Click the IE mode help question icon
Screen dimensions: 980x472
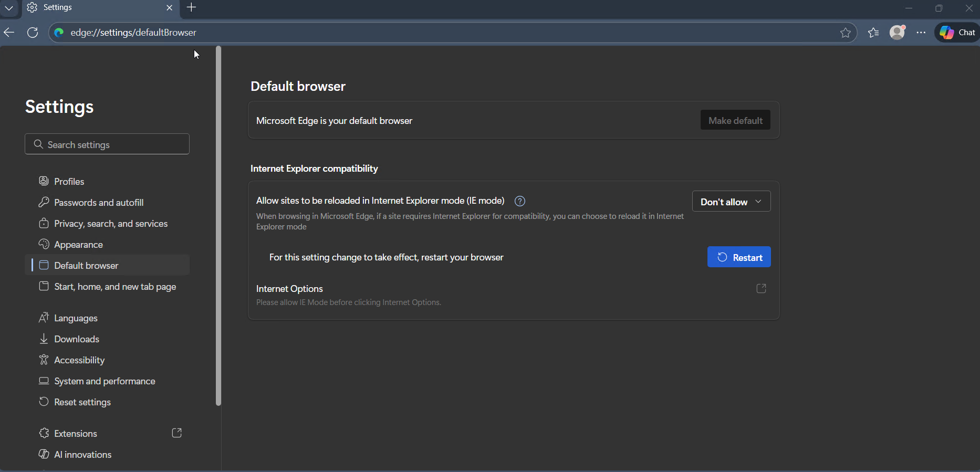pos(519,201)
